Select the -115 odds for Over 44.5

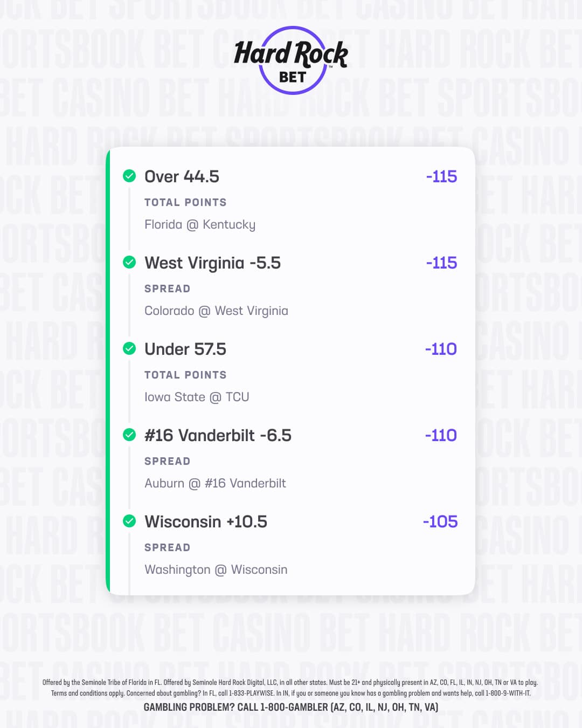[441, 176]
